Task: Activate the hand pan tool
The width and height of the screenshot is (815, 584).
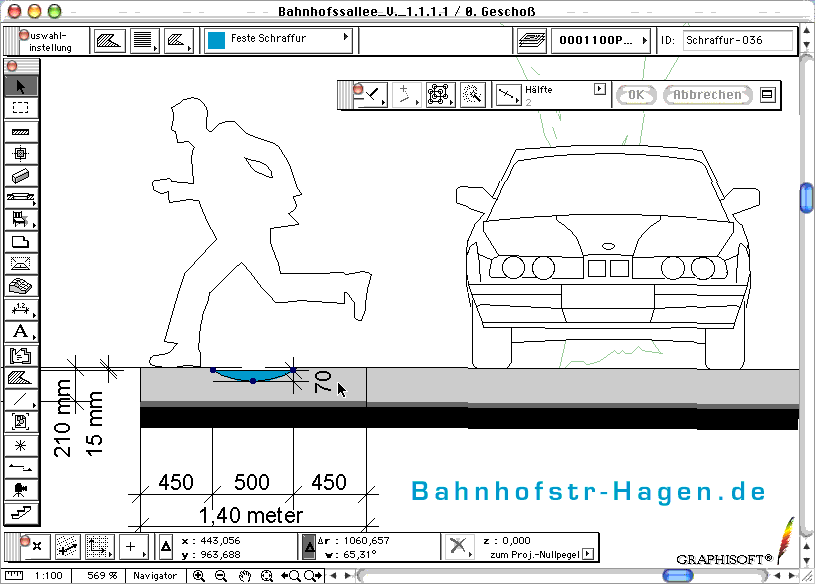Action: pos(244,576)
